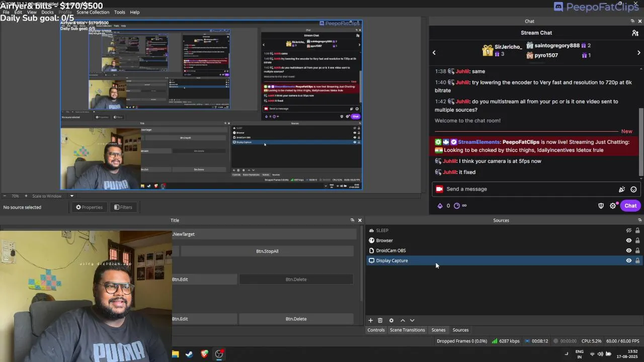Click the stream chat vertical scrollbar
This screenshot has width=644, height=362.
point(641,142)
